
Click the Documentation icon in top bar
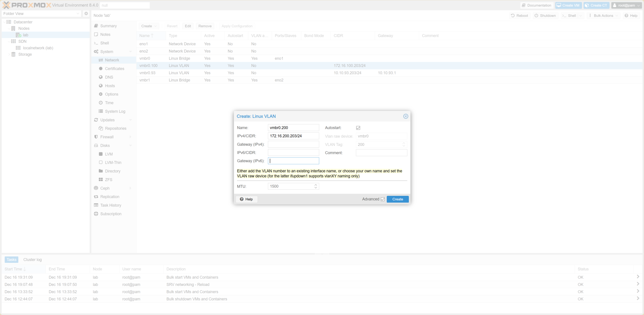524,5
